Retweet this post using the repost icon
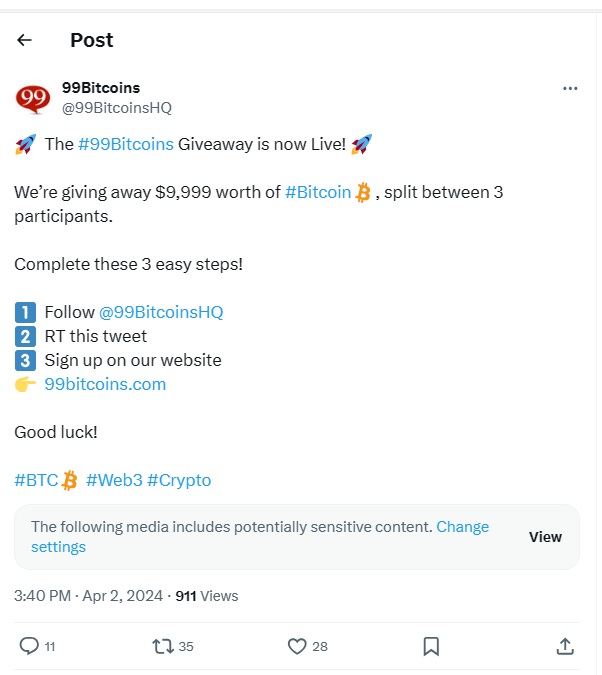 pos(162,646)
